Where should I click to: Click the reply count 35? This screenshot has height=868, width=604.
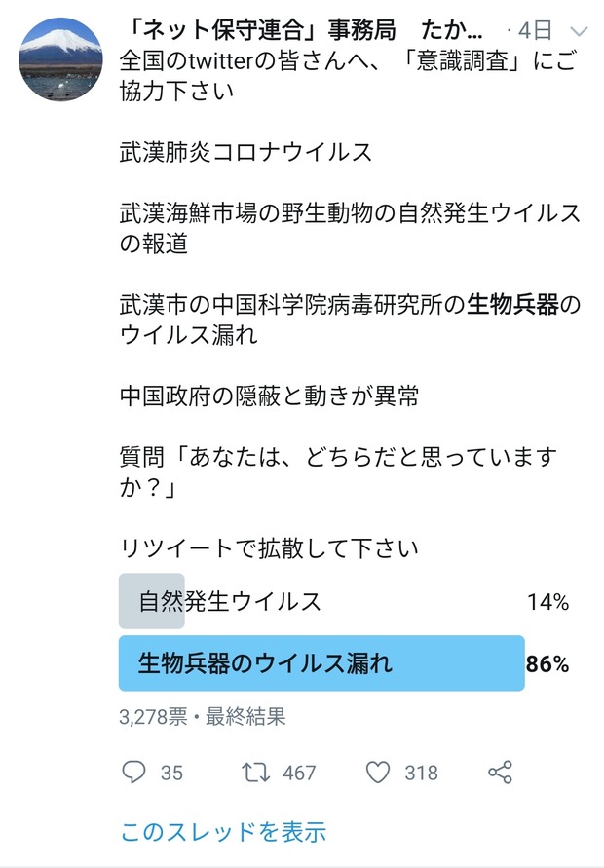(x=171, y=773)
